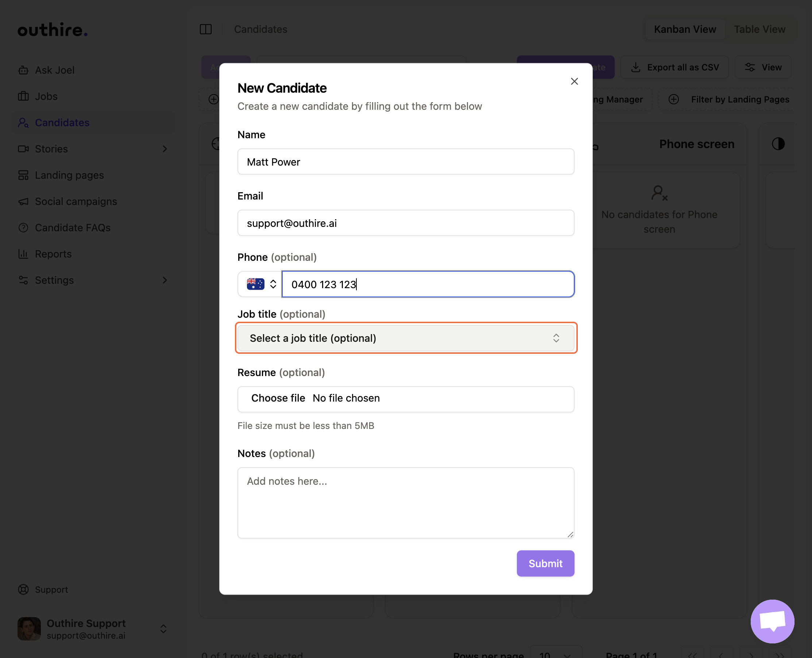Viewport: 812px width, 658px height.
Task: Open the Outhire Support account switcher
Action: tap(163, 629)
